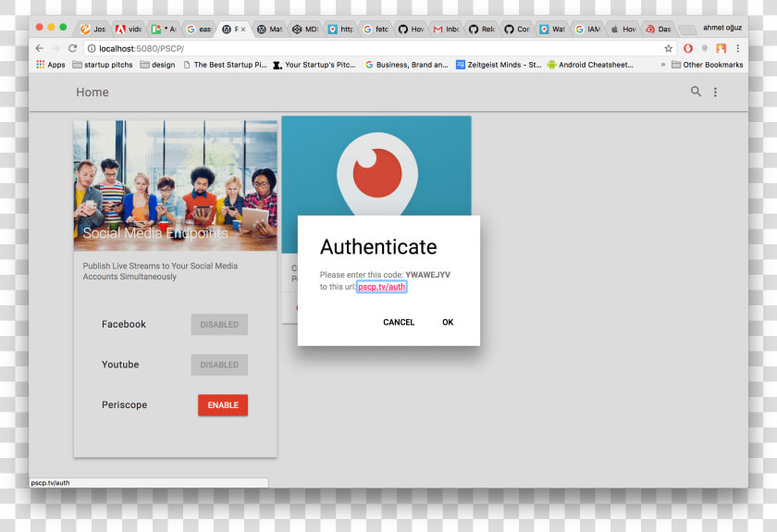The image size is (777, 532).
Task: Click the 'Youtube' label
Action: (x=120, y=365)
